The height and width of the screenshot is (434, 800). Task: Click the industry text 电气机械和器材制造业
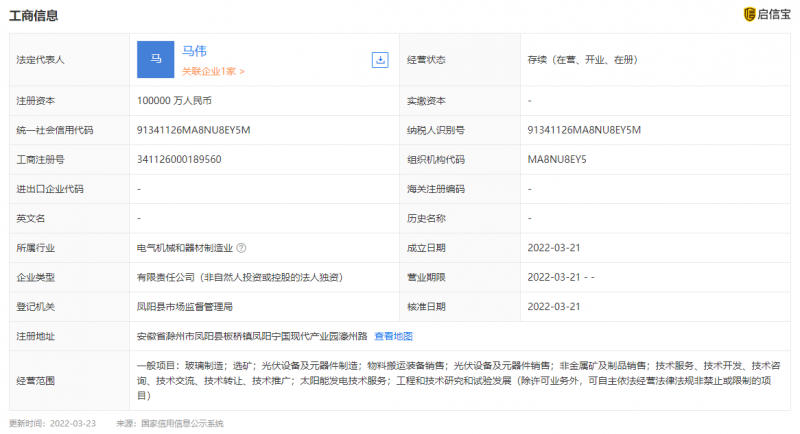pyautogui.click(x=184, y=247)
